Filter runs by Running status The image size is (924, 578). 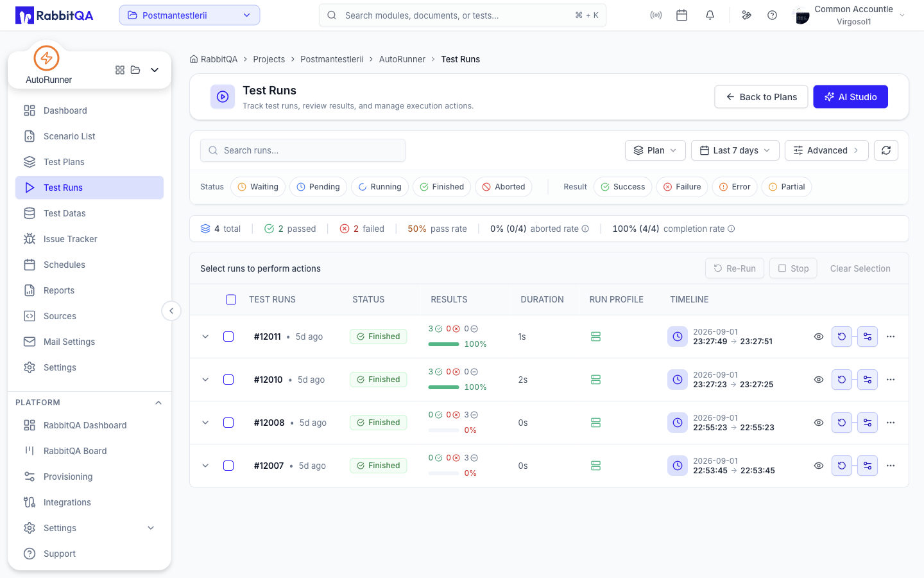(380, 187)
